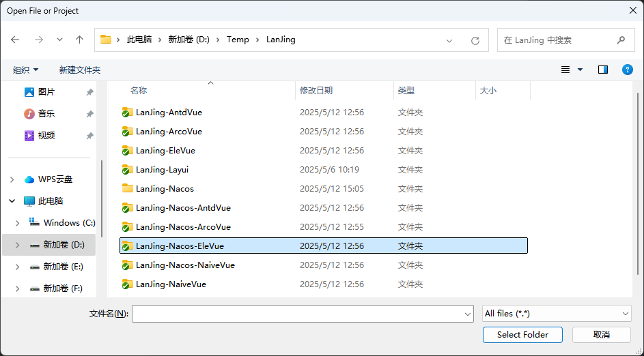
Task: Click the file list vertical scrollbar
Action: click(x=638, y=185)
